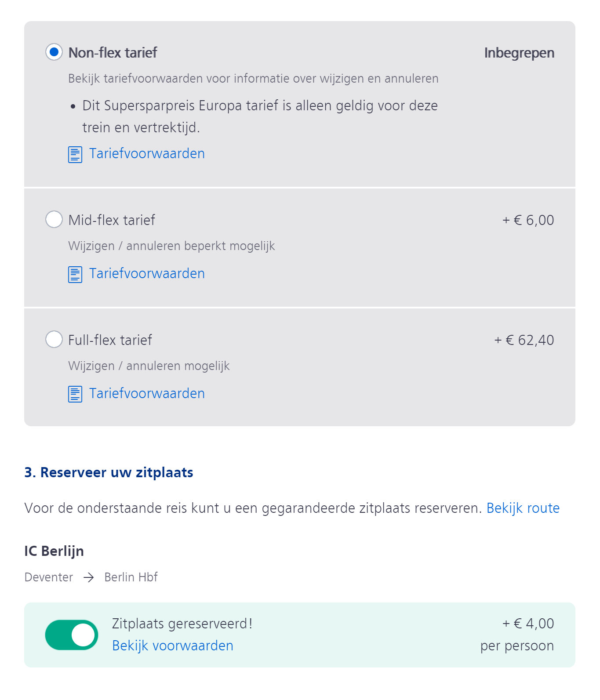Pick the Full-flex tarief radio option

[54, 339]
